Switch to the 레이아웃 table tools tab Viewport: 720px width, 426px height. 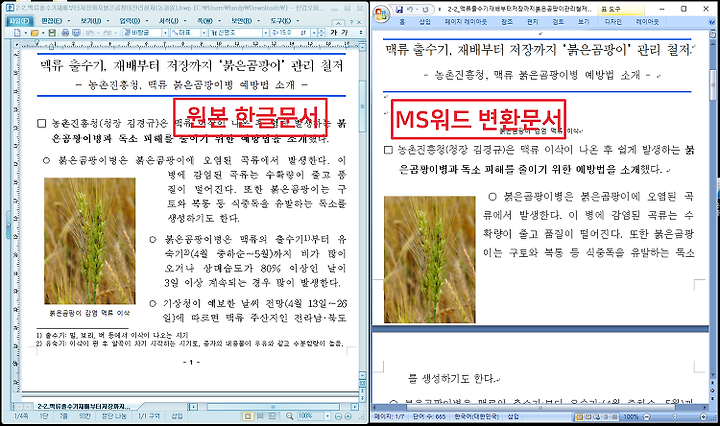click(647, 22)
